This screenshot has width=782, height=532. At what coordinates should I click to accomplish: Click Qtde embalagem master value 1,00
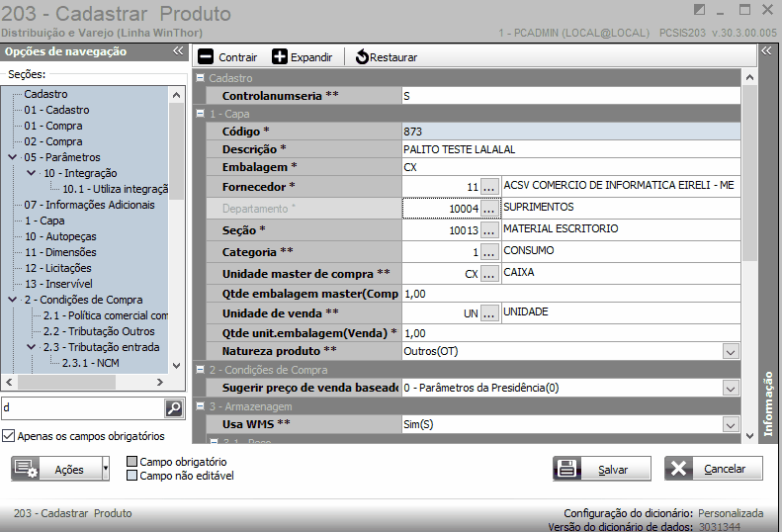(571, 294)
